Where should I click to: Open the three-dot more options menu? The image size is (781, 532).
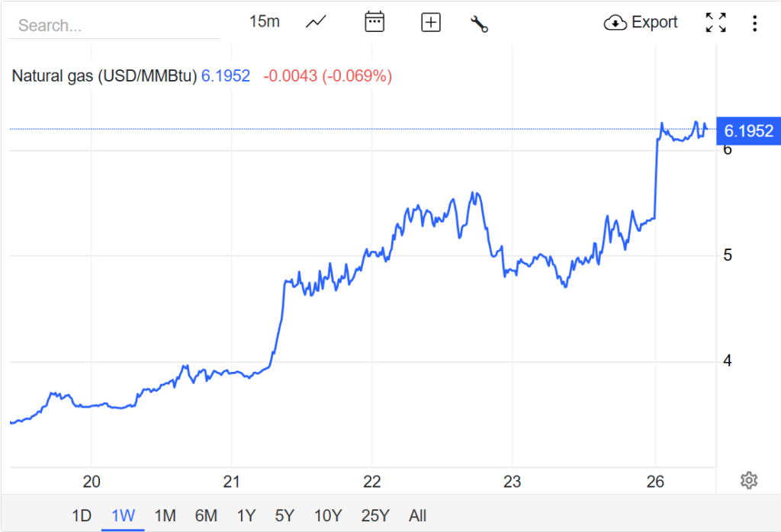tap(754, 23)
